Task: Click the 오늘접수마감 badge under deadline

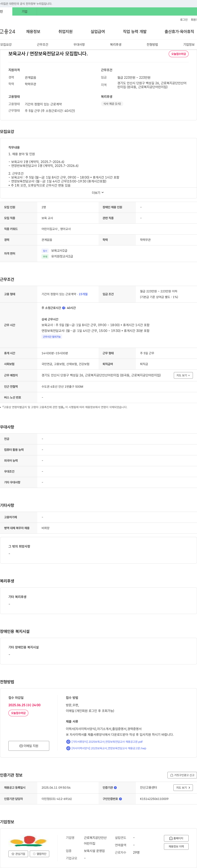Action: pyautogui.click(x=18, y=713)
